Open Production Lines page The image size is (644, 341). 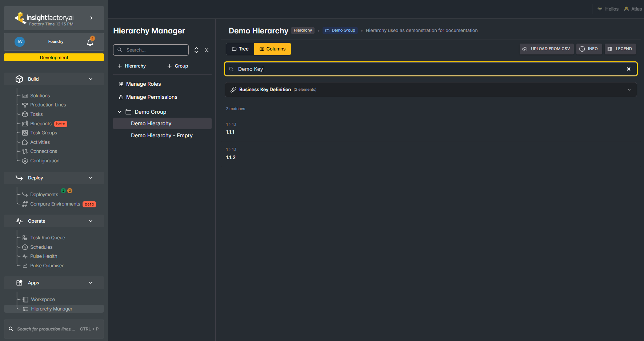pos(48,105)
